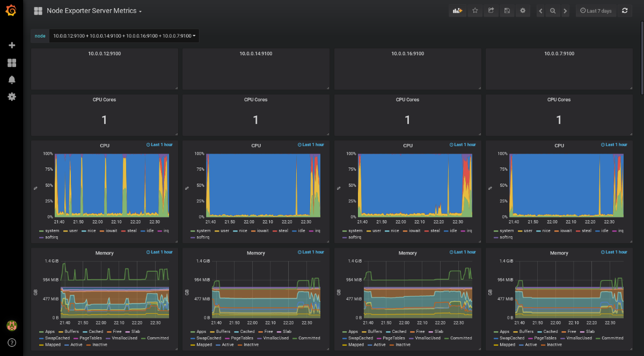Open Memory panel title menu under 10.0.0.7:9100
Screen dimensions: 644x356
(559, 253)
